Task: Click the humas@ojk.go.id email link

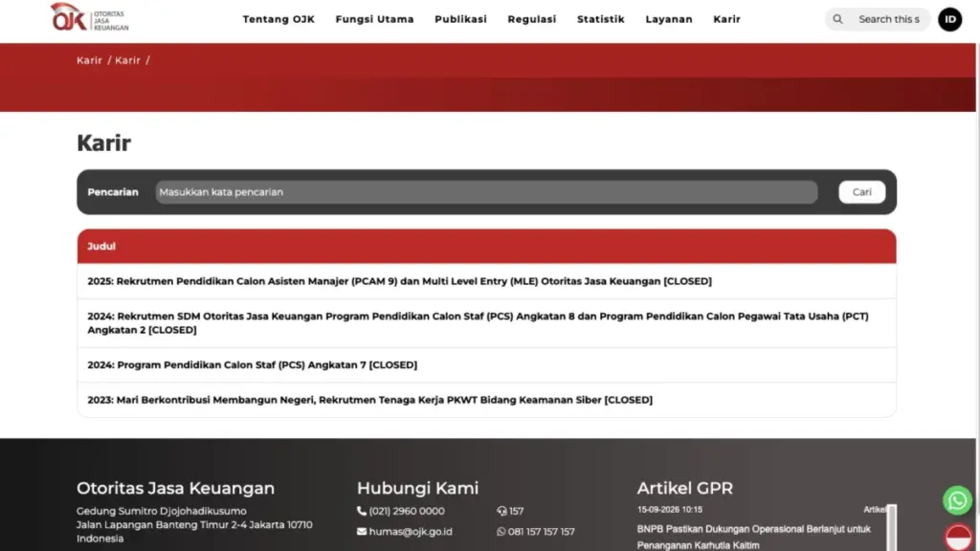Action: pos(411,532)
